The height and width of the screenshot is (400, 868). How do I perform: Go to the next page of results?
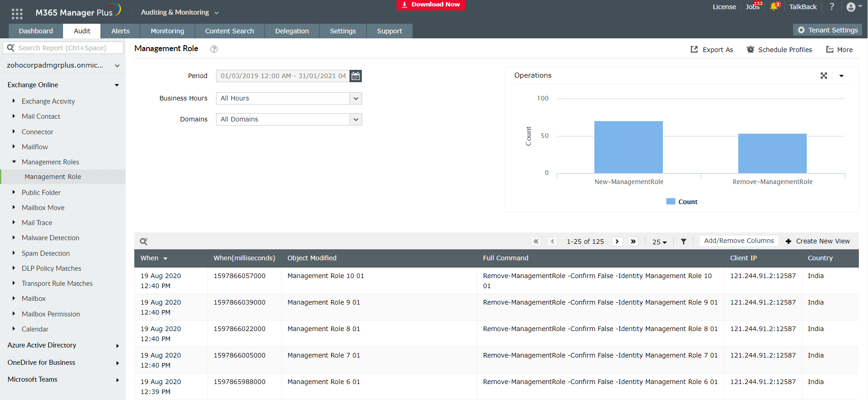(617, 241)
